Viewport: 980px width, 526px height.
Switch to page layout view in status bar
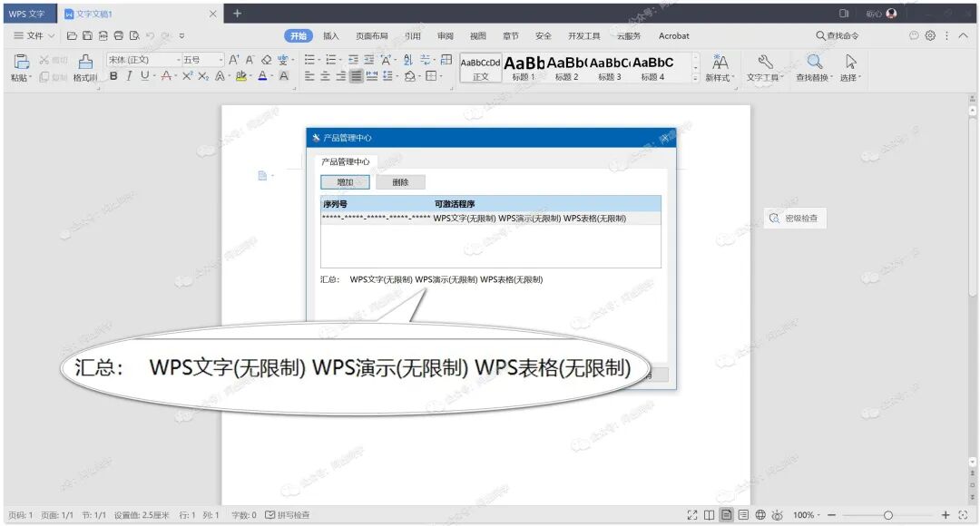pos(726,515)
